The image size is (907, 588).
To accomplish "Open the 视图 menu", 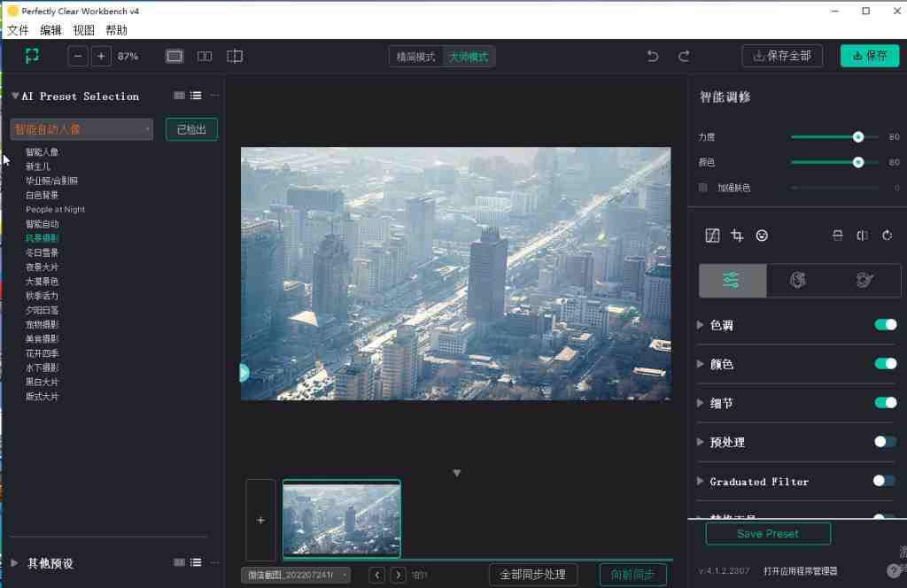I will tap(83, 29).
